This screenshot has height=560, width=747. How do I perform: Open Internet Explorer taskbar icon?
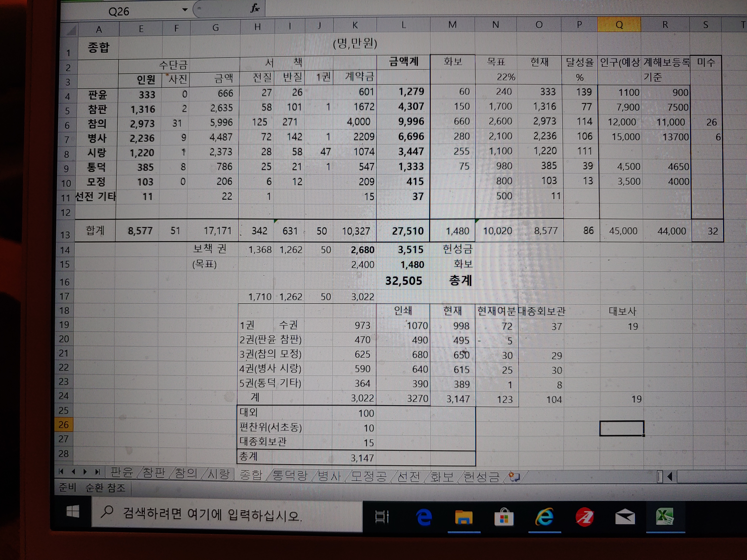pos(544,517)
